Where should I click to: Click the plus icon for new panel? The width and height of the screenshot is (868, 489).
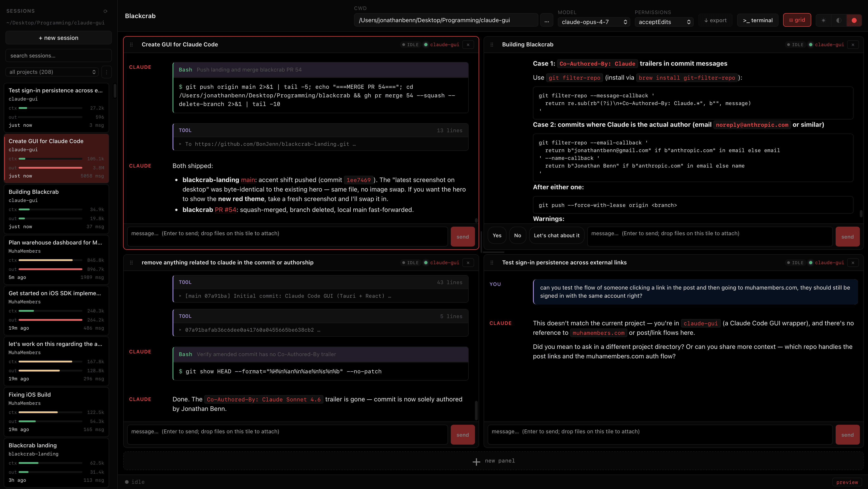point(476,462)
